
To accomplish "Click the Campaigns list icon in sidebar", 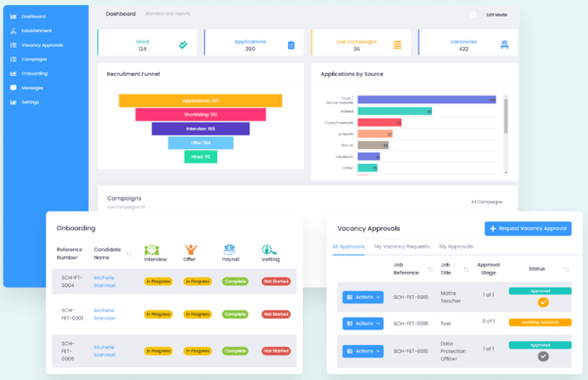I will [x=13, y=59].
